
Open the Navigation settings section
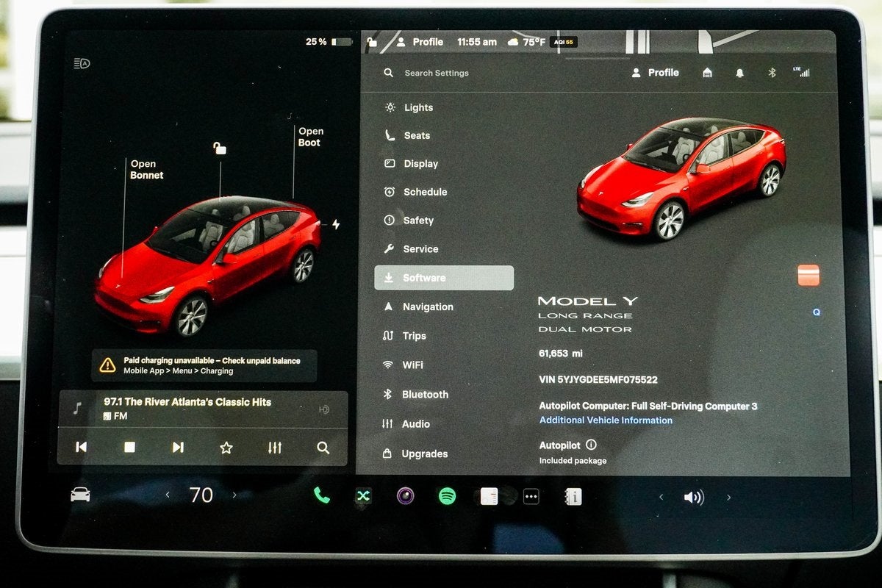(x=429, y=306)
